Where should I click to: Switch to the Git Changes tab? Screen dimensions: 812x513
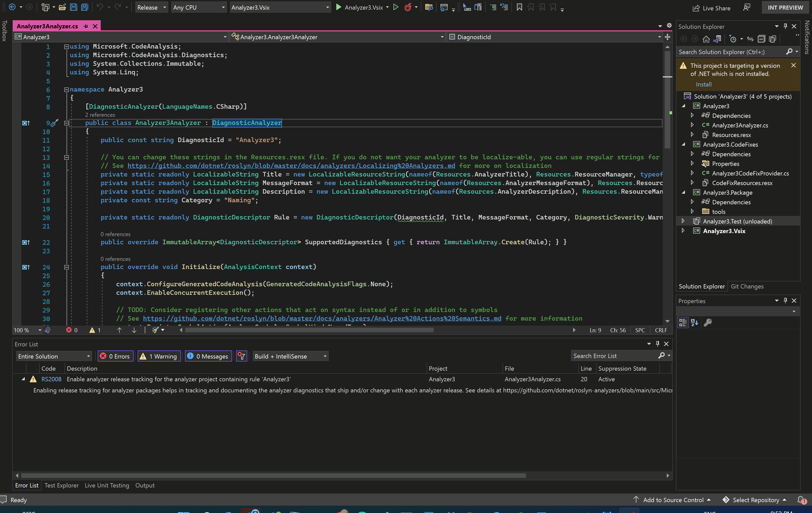(x=747, y=286)
